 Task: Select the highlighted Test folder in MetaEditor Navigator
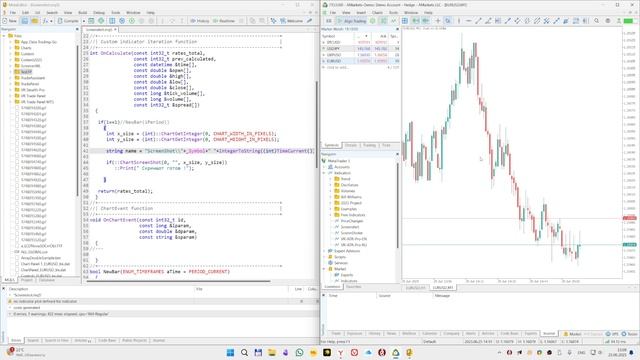coord(26,72)
